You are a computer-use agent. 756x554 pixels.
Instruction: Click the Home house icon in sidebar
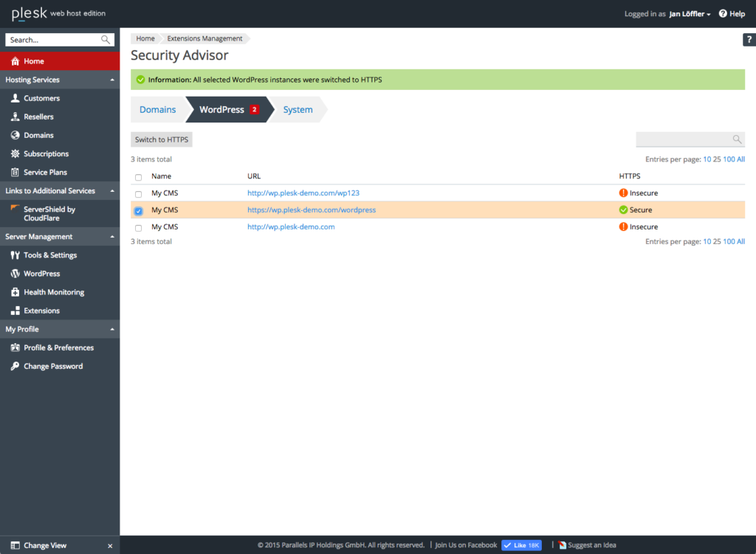(15, 61)
